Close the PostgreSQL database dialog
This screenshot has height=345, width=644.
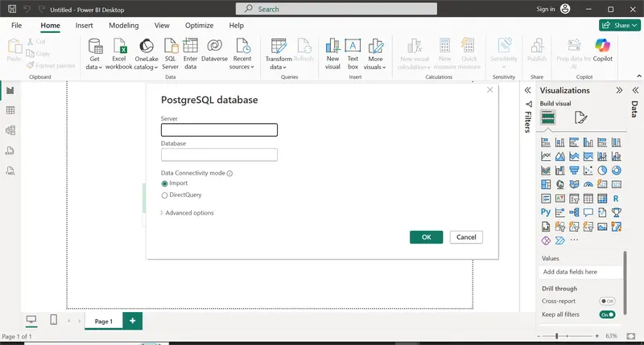pos(489,90)
